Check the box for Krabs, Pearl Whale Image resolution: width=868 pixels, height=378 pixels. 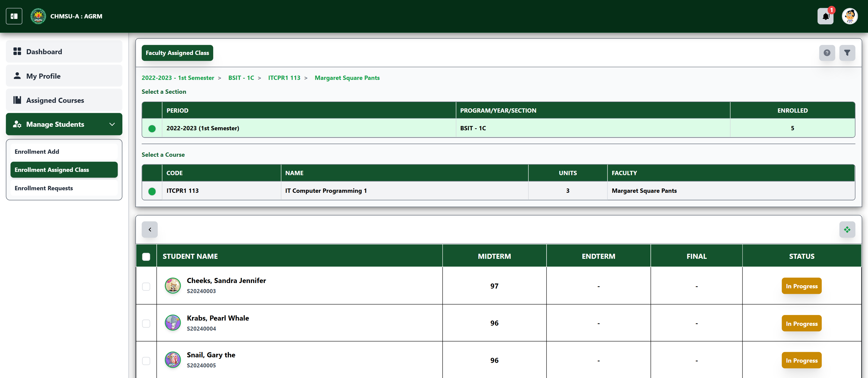coord(146,324)
